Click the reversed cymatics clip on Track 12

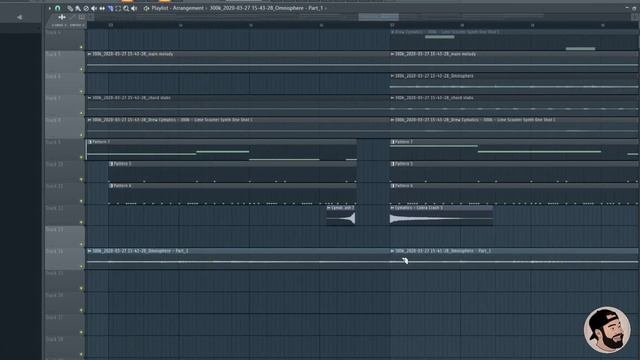341,216
